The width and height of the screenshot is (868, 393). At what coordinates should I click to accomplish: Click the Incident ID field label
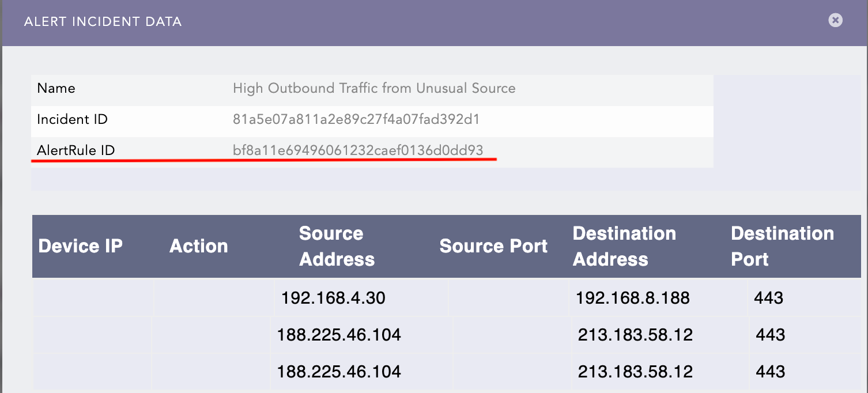[72, 120]
